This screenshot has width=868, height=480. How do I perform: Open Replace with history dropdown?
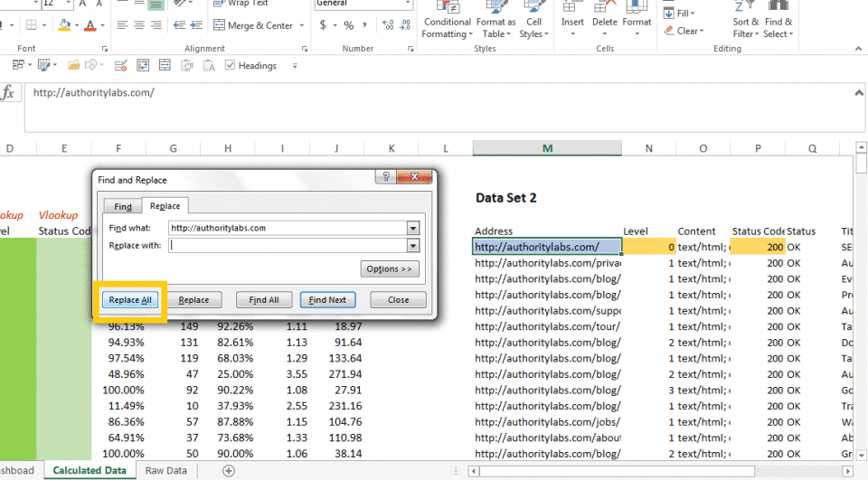413,245
